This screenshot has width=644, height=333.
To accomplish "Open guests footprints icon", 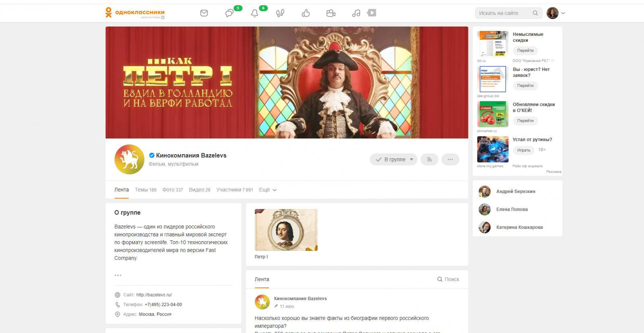I will 280,13.
